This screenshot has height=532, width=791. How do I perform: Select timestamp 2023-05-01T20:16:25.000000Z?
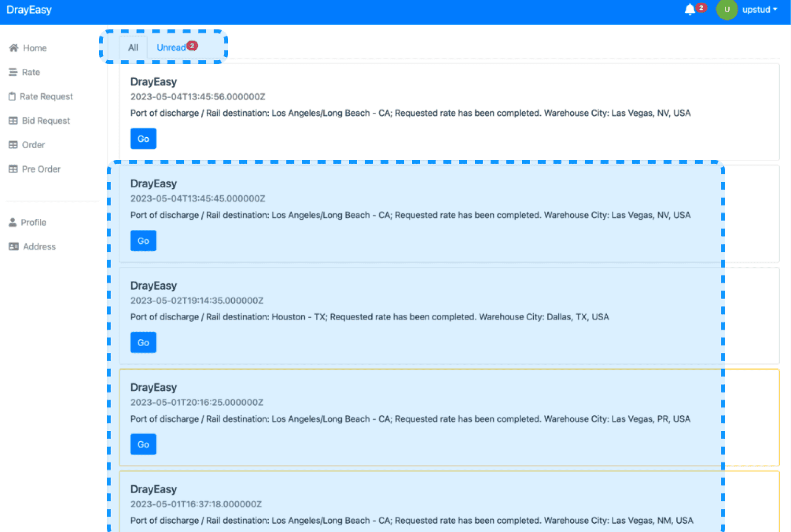coord(197,402)
